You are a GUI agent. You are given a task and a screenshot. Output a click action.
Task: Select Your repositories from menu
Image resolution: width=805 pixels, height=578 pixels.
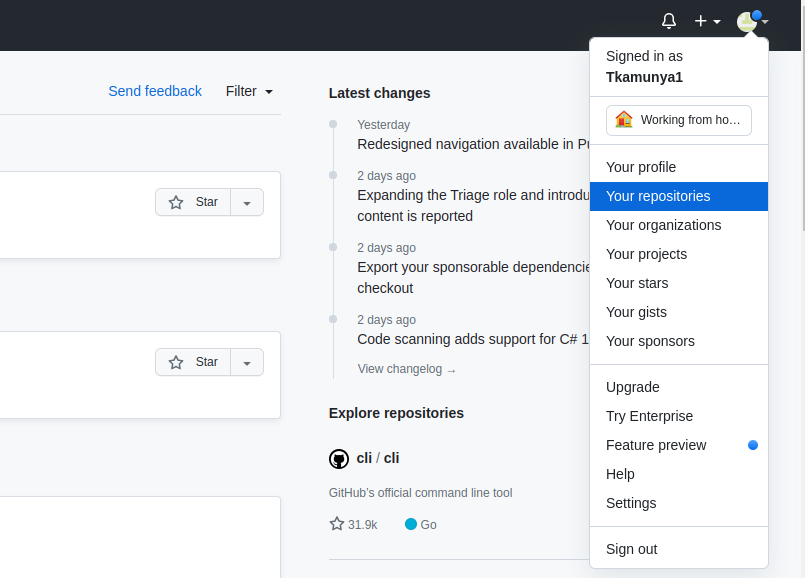[x=658, y=196]
